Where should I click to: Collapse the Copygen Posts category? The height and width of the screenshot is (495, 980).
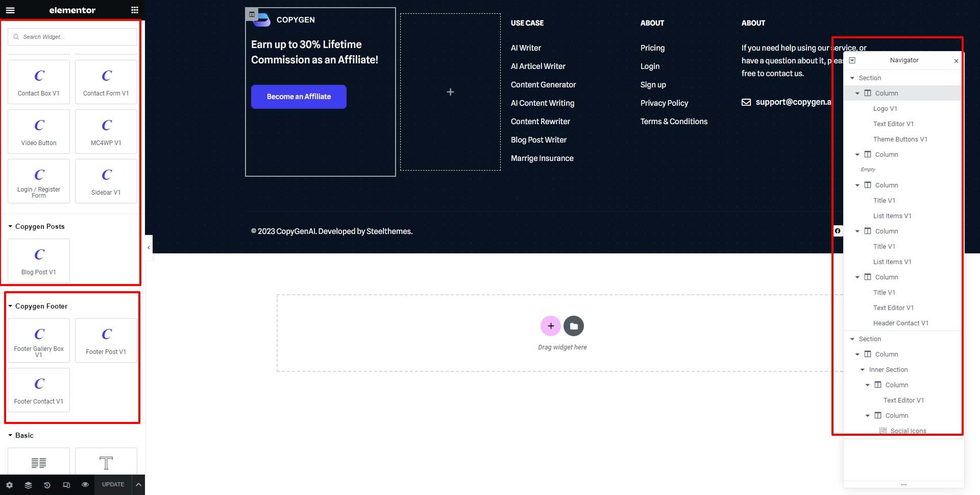10,226
